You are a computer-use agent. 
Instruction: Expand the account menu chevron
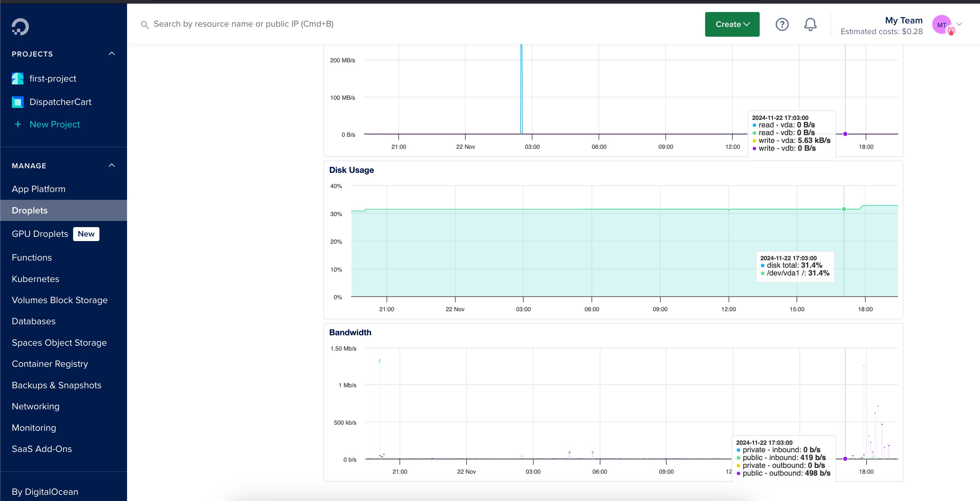point(959,24)
